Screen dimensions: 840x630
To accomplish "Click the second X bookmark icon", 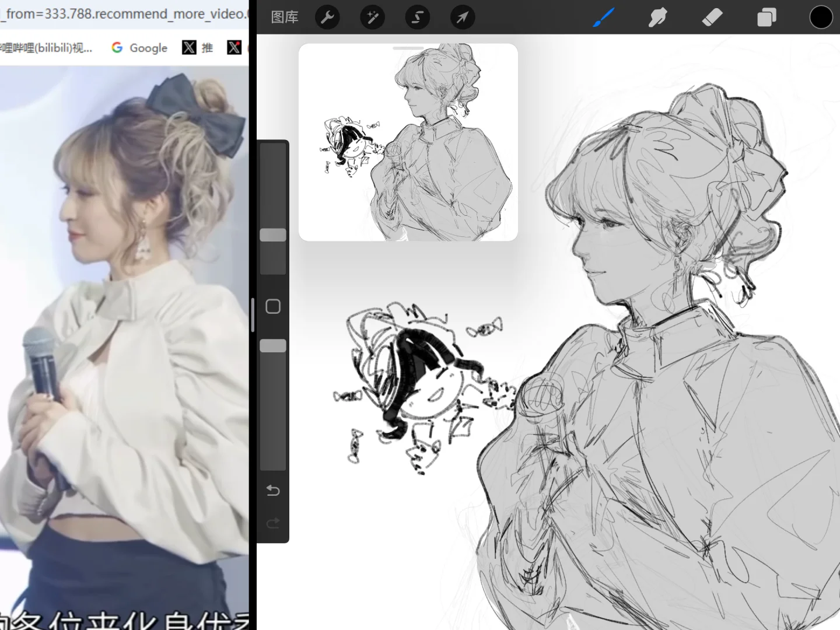I will point(235,48).
